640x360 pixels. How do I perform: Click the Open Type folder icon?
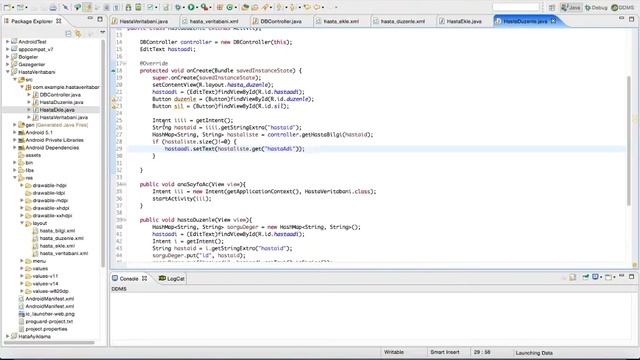(x=245, y=7)
